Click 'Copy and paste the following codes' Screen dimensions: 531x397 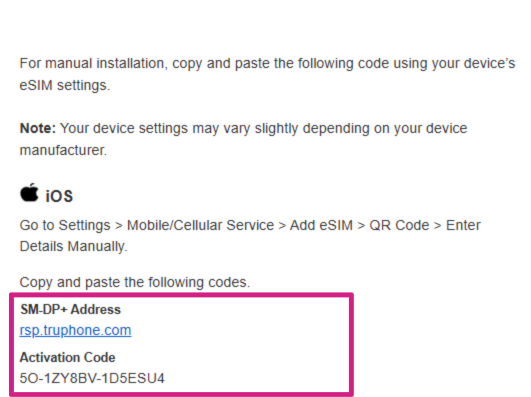click(x=135, y=283)
